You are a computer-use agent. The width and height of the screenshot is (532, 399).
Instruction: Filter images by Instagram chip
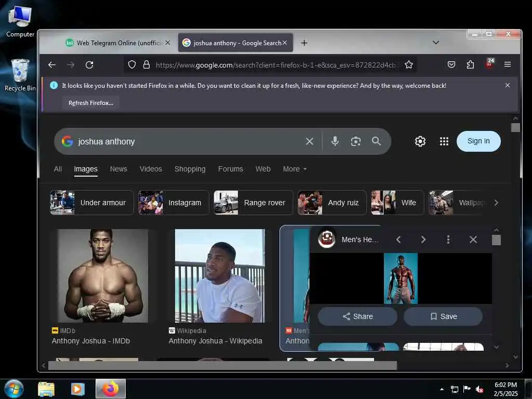tap(174, 203)
